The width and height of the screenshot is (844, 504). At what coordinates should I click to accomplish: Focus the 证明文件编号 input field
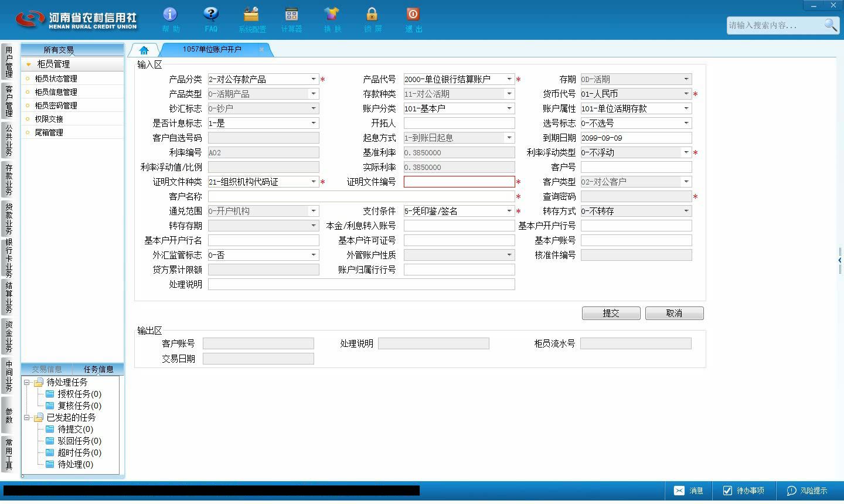point(459,182)
